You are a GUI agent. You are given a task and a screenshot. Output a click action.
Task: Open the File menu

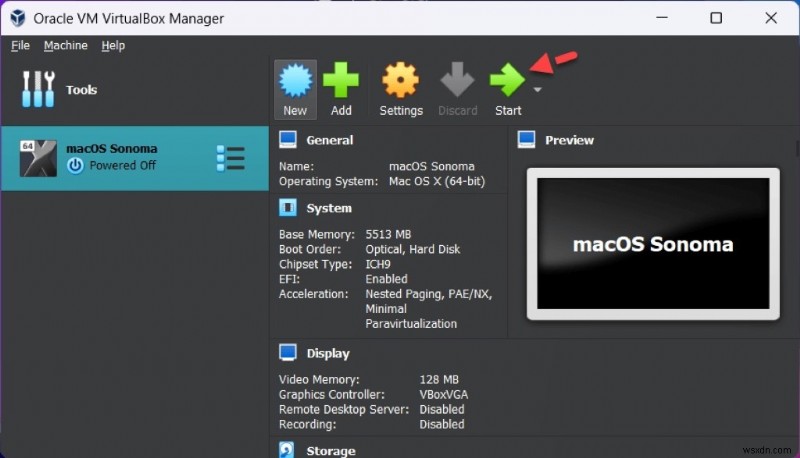(x=20, y=45)
